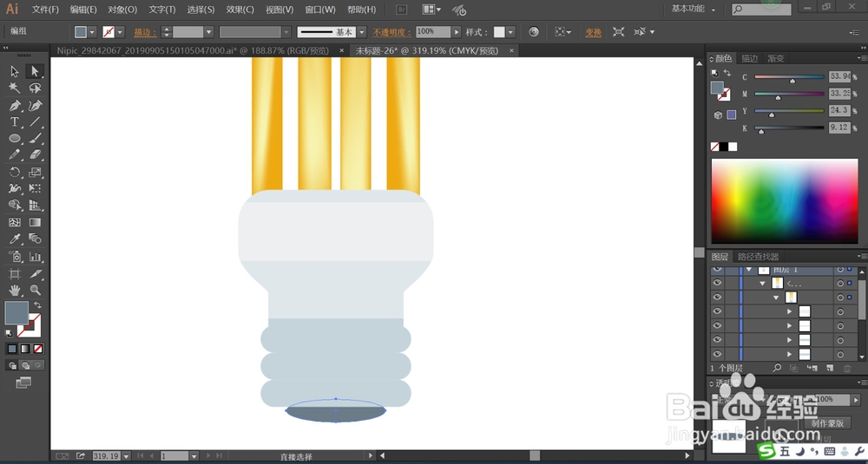The width and height of the screenshot is (868, 464).
Task: Click the 不透明度 link in control bar
Action: tap(392, 32)
